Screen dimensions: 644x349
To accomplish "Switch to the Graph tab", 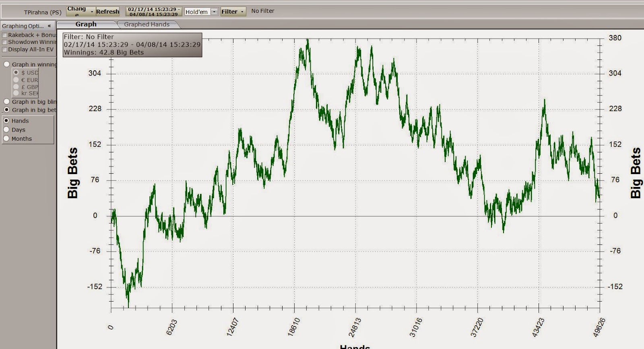I will 86,25.
